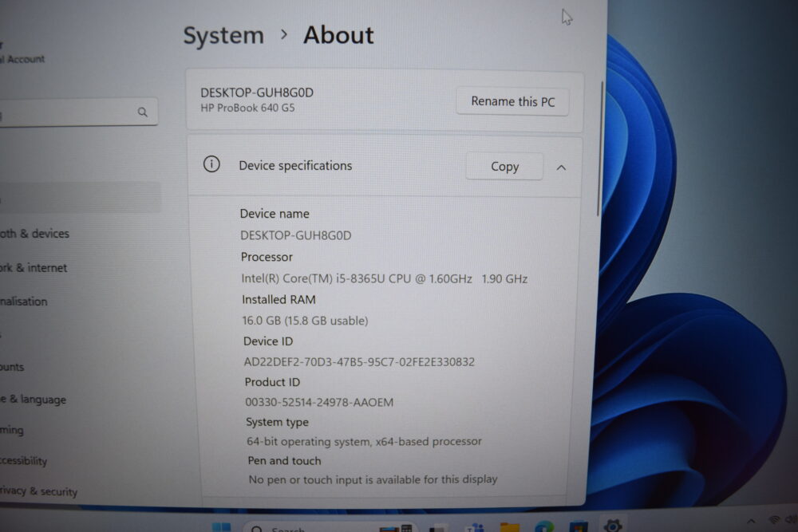Focus the Settings search field
This screenshot has width=798, height=532.
(x=78, y=112)
